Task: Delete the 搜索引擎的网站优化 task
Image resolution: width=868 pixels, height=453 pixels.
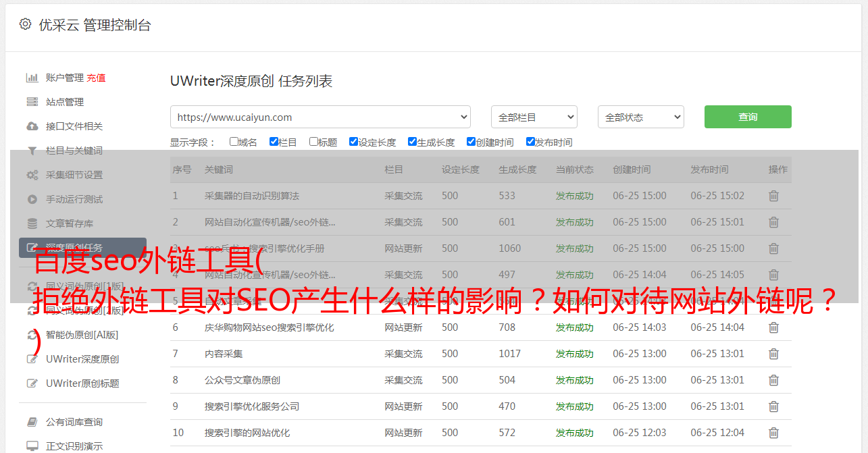Action: tap(773, 433)
